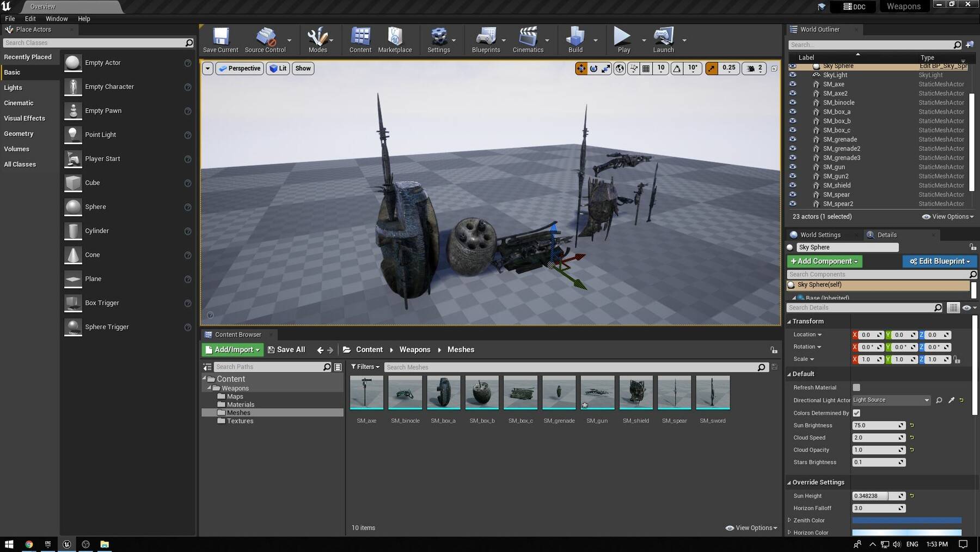Image resolution: width=980 pixels, height=552 pixels.
Task: Click the Add/Import button
Action: pos(232,350)
